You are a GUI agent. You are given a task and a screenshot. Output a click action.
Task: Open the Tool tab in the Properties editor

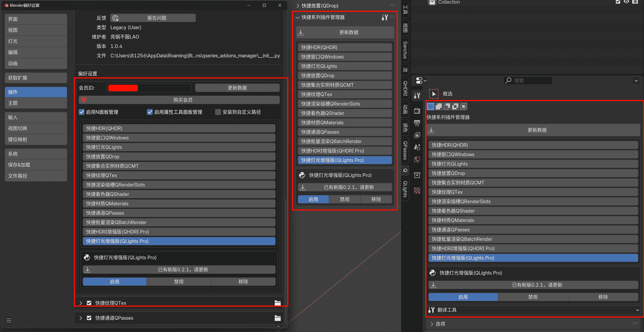point(417,95)
